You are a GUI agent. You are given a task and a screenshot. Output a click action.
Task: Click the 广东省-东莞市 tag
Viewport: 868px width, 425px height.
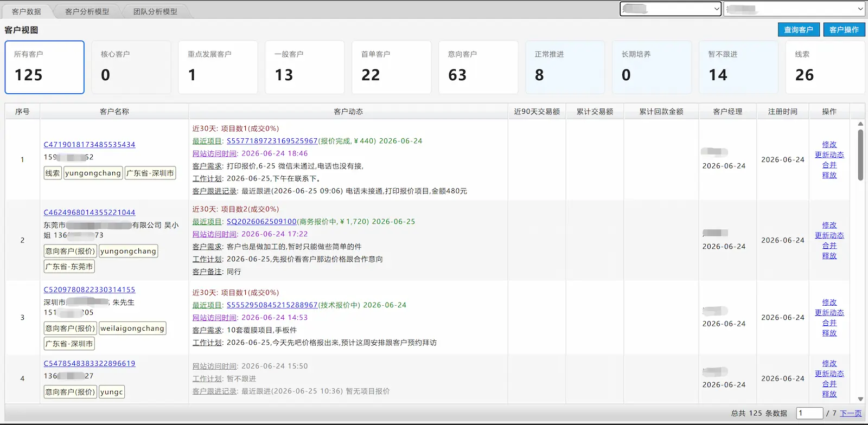tap(69, 267)
